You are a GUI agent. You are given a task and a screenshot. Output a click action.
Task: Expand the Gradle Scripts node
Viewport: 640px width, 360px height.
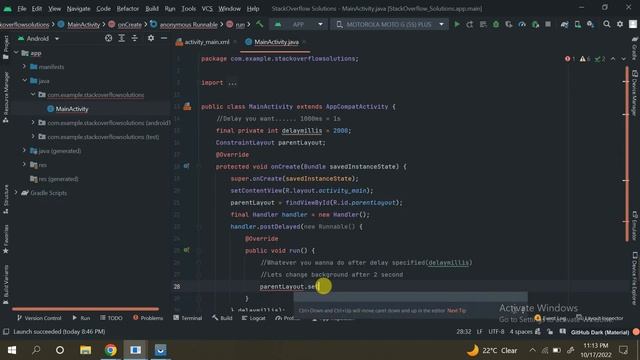tap(16, 192)
